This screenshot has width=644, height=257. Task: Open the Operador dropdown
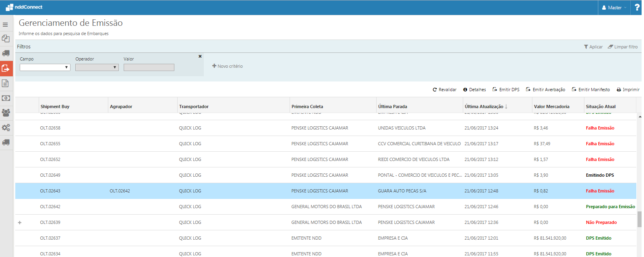(x=97, y=67)
